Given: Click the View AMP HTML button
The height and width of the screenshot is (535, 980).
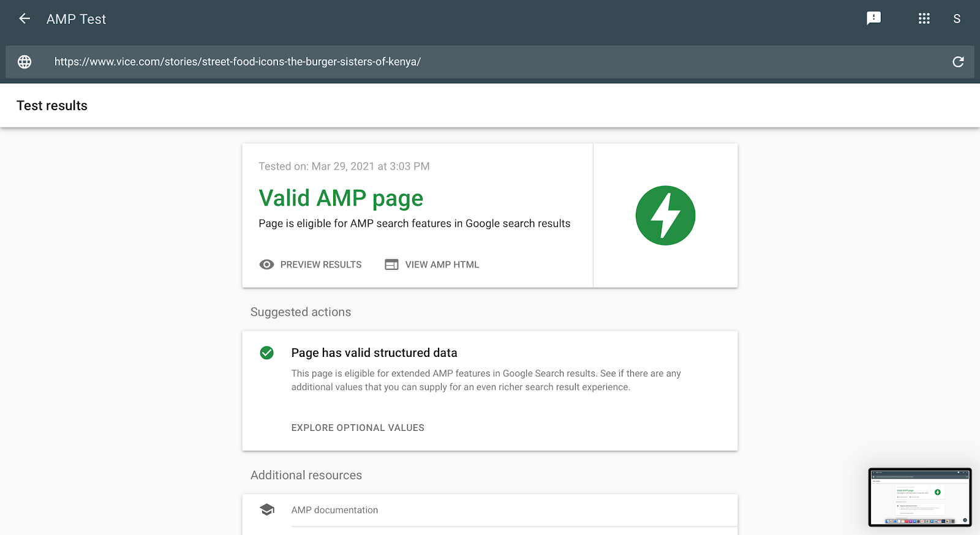Looking at the screenshot, I should point(432,264).
